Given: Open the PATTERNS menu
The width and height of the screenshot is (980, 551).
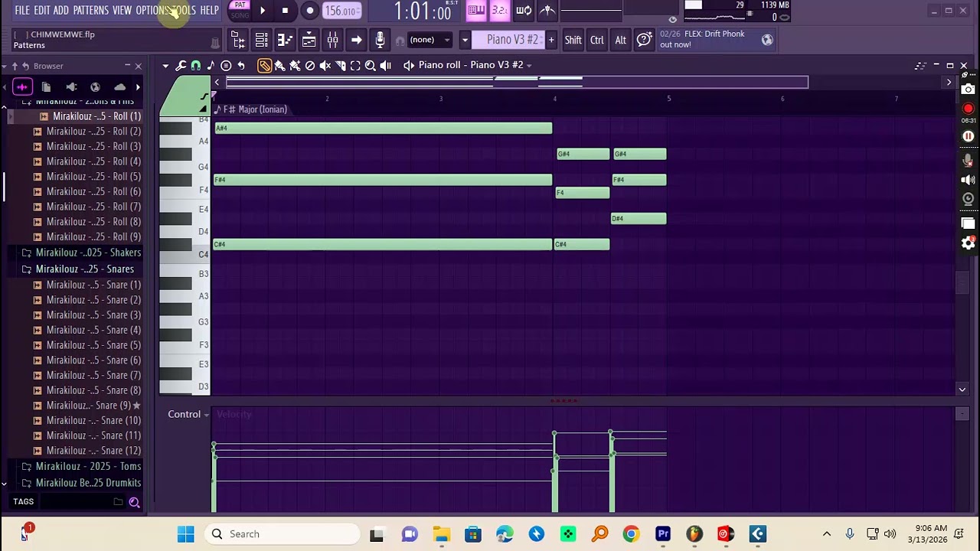Looking at the screenshot, I should point(90,10).
